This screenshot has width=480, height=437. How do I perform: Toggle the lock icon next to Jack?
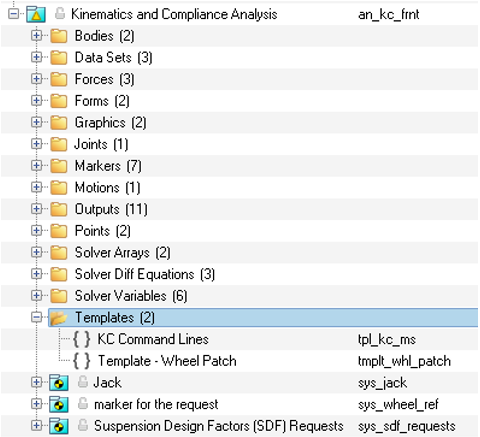coord(83,382)
